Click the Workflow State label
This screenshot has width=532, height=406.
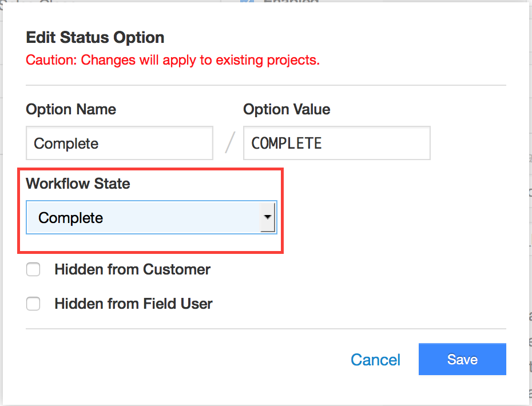click(x=78, y=184)
